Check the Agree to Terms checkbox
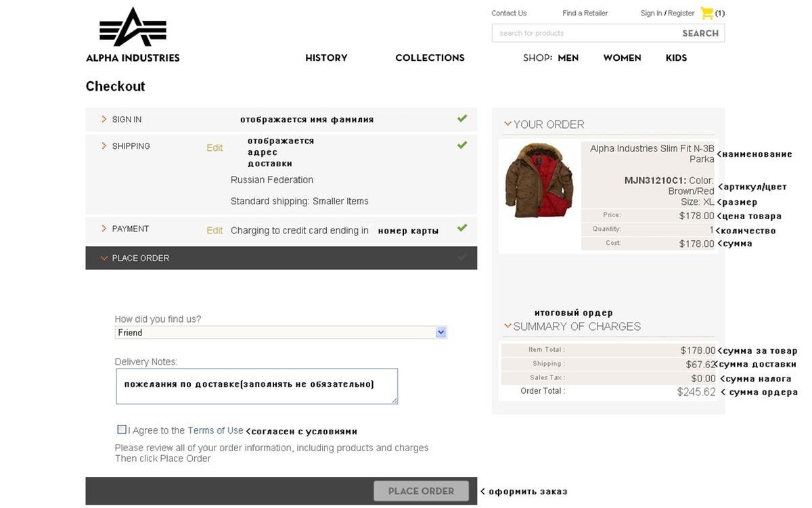The width and height of the screenshot is (812, 508). point(122,430)
